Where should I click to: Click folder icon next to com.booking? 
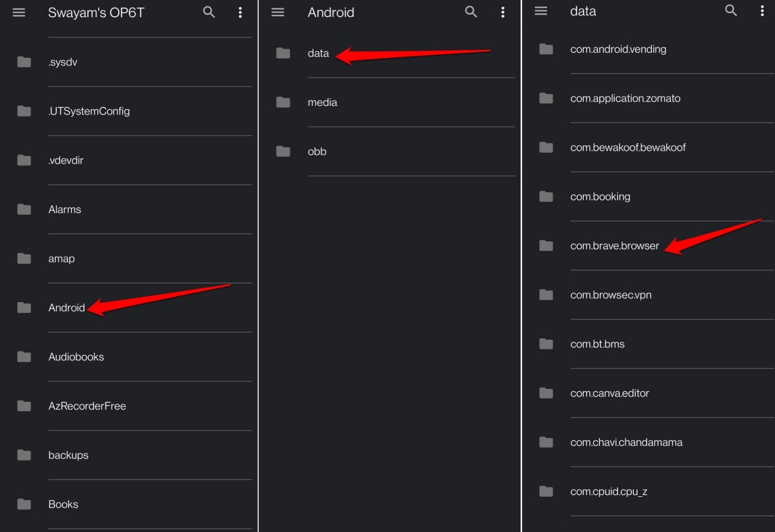pos(546,197)
